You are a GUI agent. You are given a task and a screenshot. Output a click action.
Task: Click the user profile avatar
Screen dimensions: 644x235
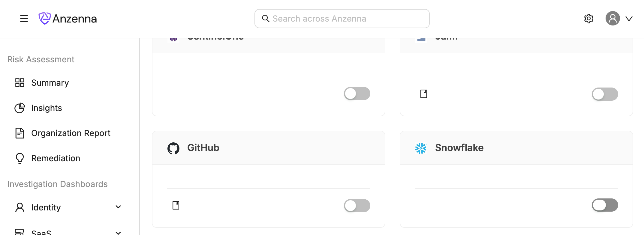(612, 19)
